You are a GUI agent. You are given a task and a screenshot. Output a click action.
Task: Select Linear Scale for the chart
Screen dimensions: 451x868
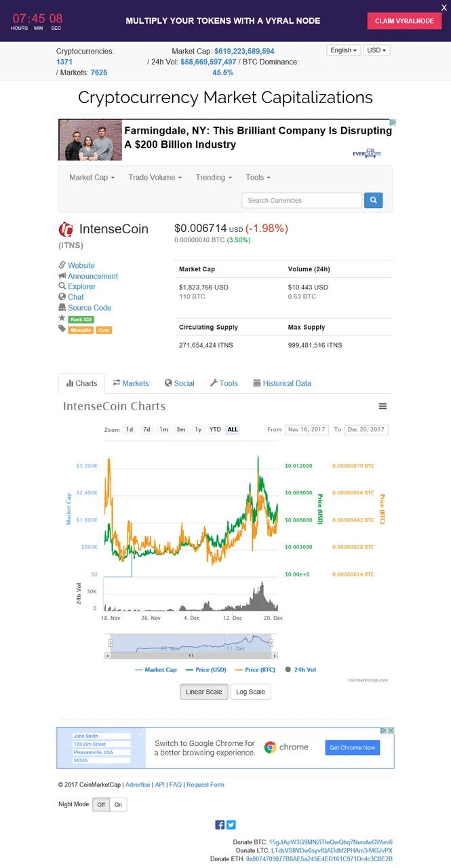[204, 692]
